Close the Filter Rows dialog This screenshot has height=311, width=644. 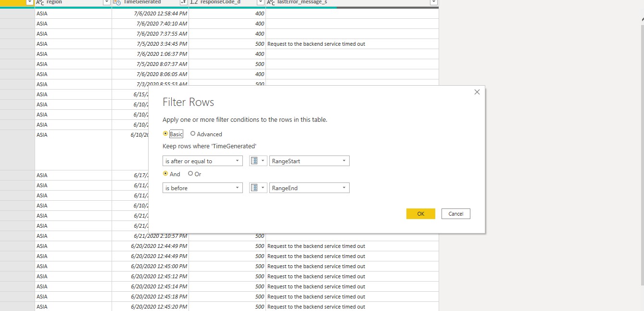click(x=477, y=92)
